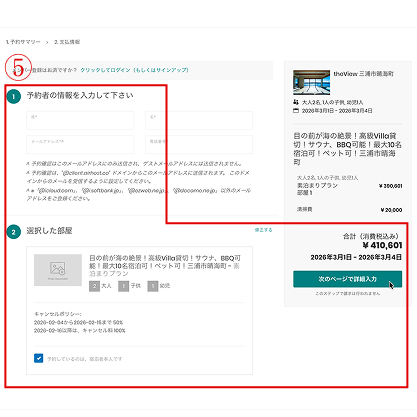
Task: Open the login or sign-up link
Action: tap(134, 70)
